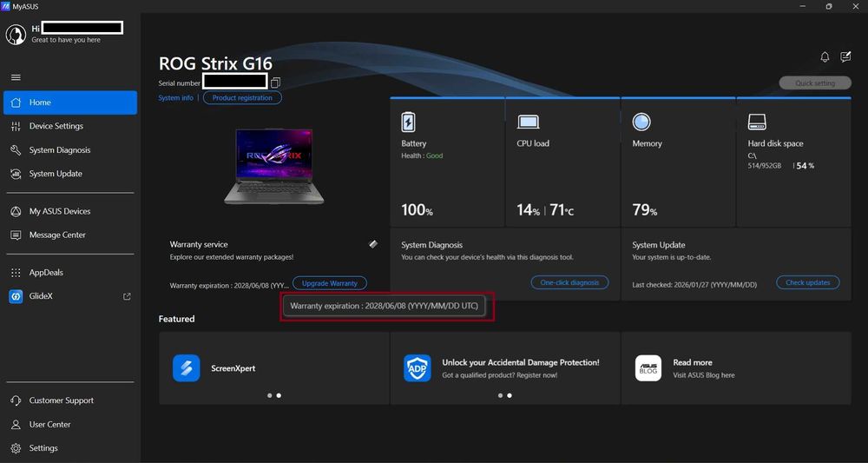Image resolution: width=868 pixels, height=463 pixels.
Task: Click the Battery 100% value
Action: [417, 210]
